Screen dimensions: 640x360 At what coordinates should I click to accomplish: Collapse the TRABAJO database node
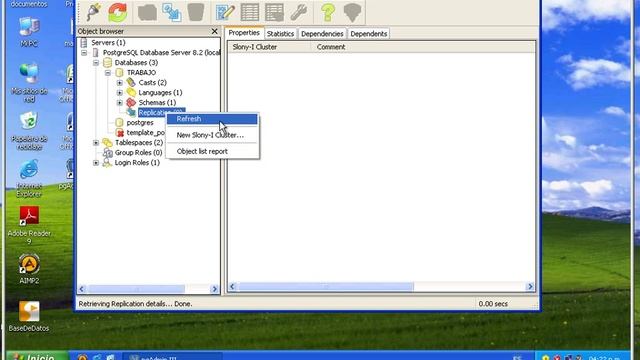[108, 73]
